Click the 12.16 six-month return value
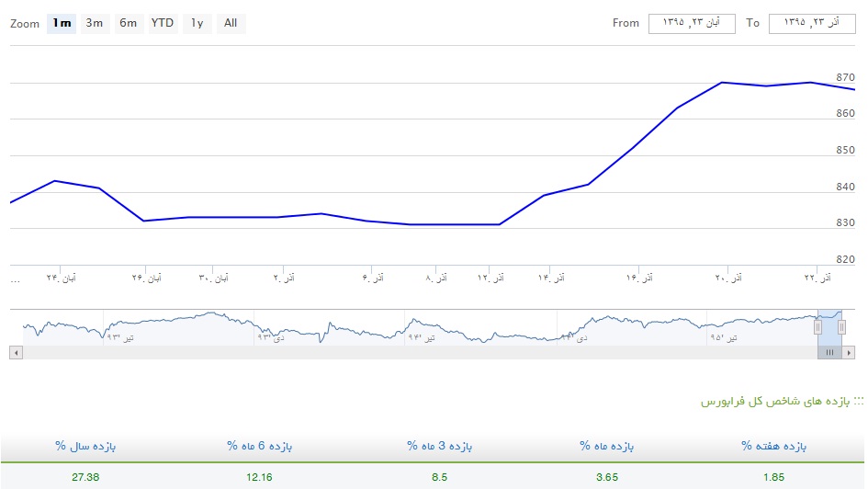The width and height of the screenshot is (868, 489). coord(260,477)
